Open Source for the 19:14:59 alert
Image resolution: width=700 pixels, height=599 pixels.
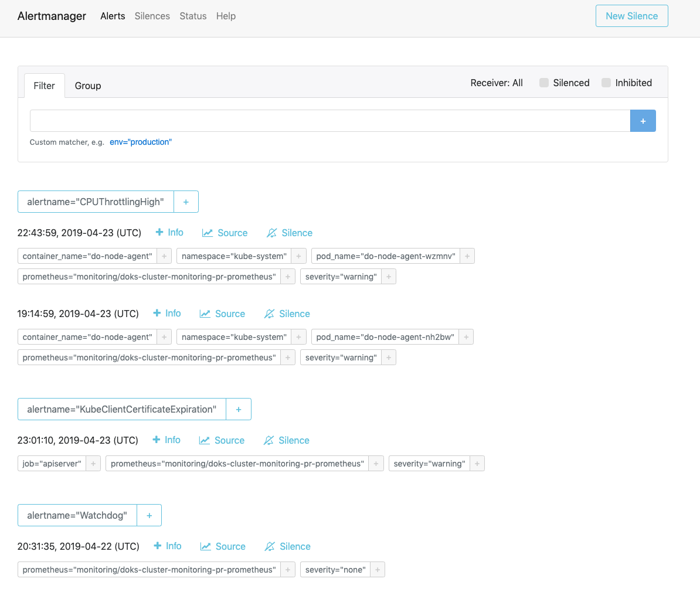[x=222, y=314]
